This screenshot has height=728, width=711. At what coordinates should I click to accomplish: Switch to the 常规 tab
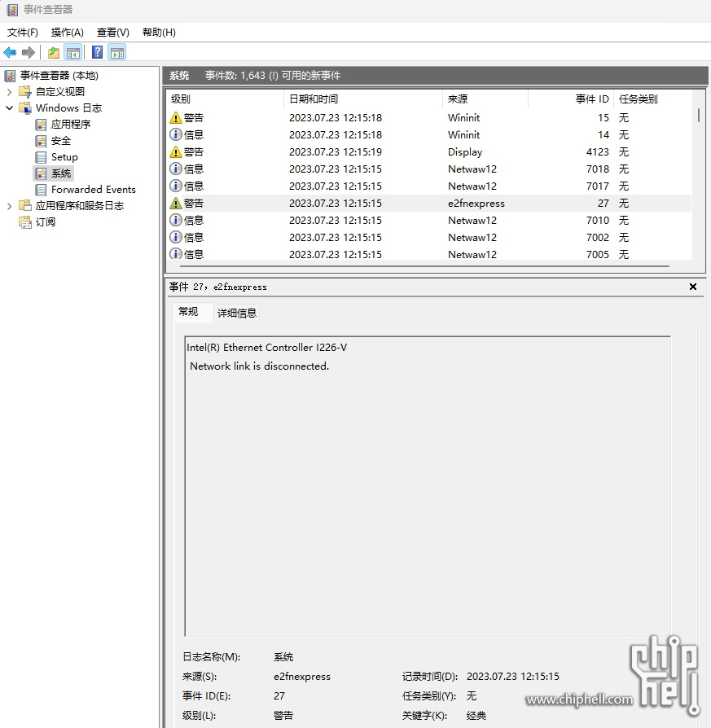(188, 312)
